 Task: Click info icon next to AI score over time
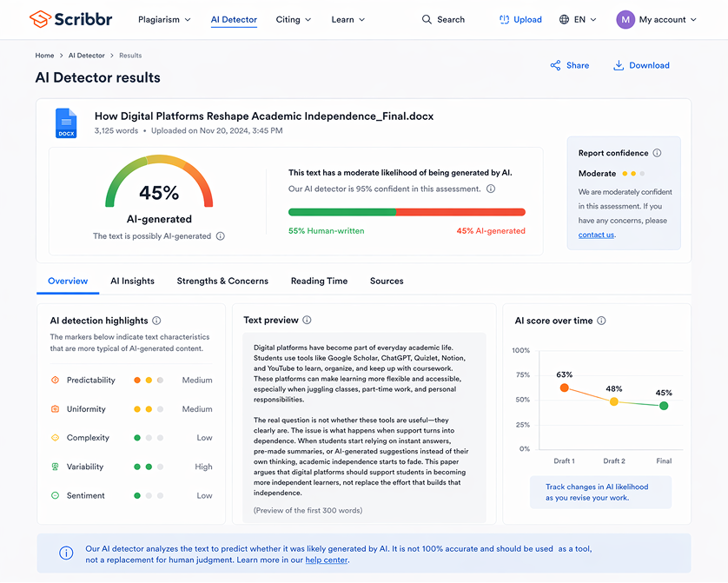[602, 321]
